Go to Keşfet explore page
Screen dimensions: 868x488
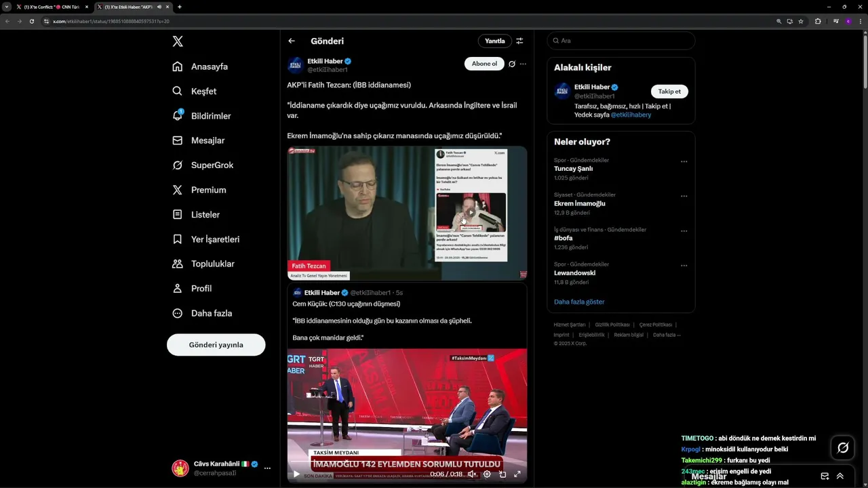pos(195,91)
